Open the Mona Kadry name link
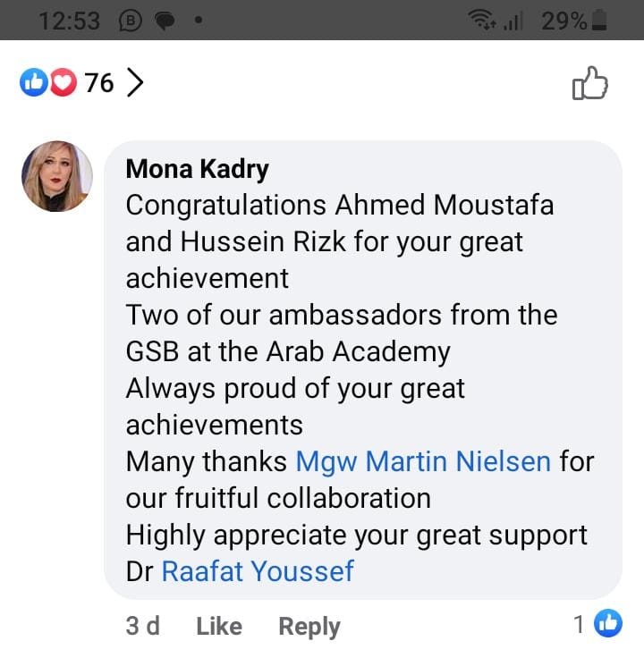The height and width of the screenshot is (658, 644). tap(197, 169)
